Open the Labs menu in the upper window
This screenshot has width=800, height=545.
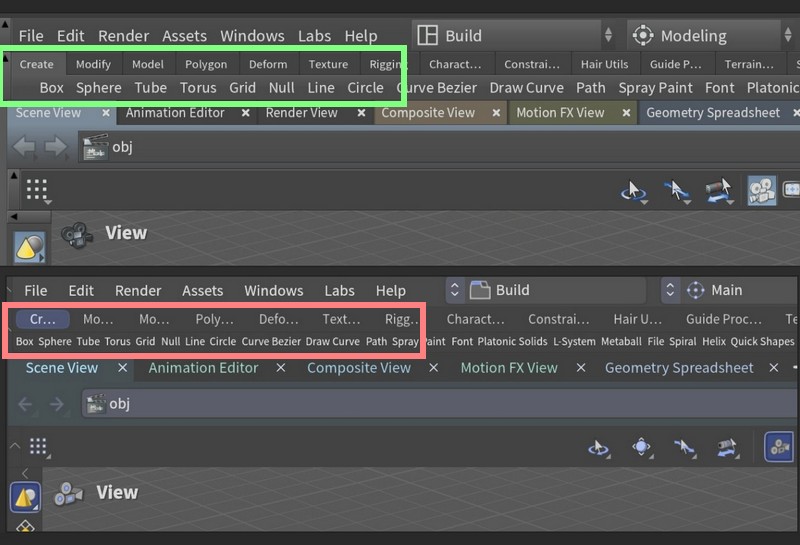click(314, 36)
